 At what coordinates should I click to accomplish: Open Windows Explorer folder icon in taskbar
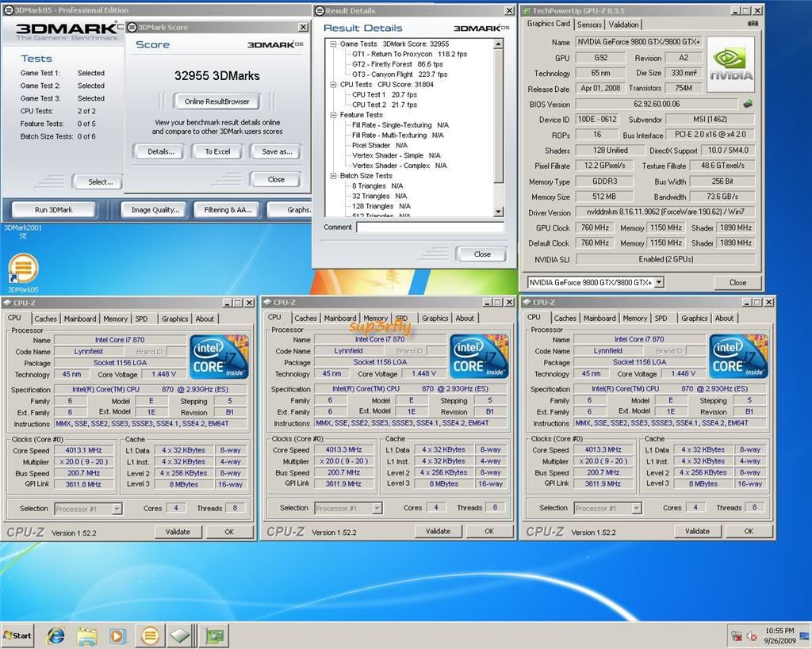87,635
